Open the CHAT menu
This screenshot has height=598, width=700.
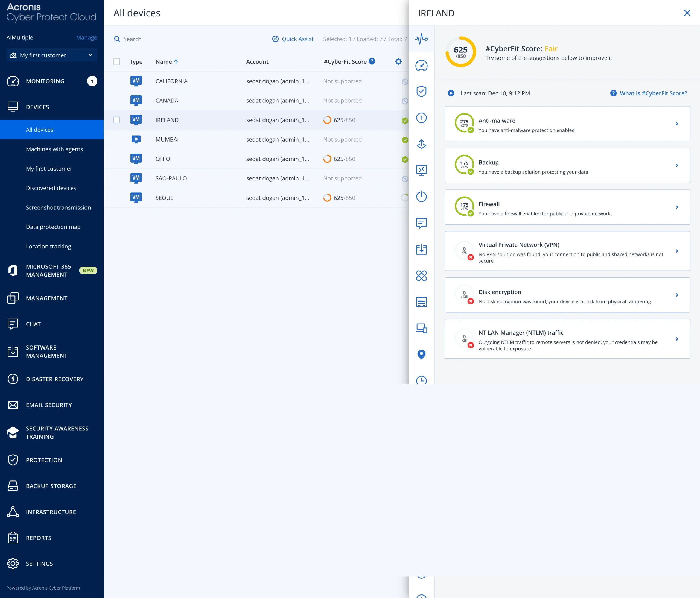click(52, 324)
